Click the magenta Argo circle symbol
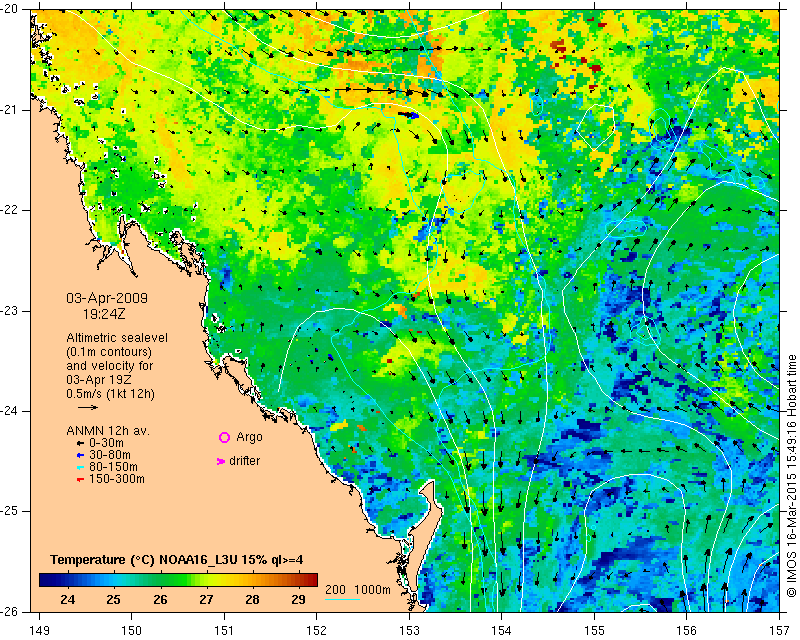800x640 pixels. pos(224,437)
